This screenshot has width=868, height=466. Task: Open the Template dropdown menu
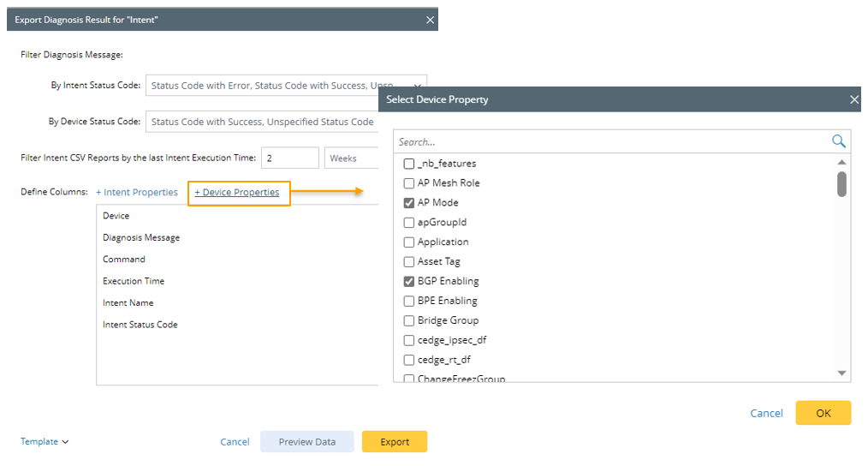point(45,442)
